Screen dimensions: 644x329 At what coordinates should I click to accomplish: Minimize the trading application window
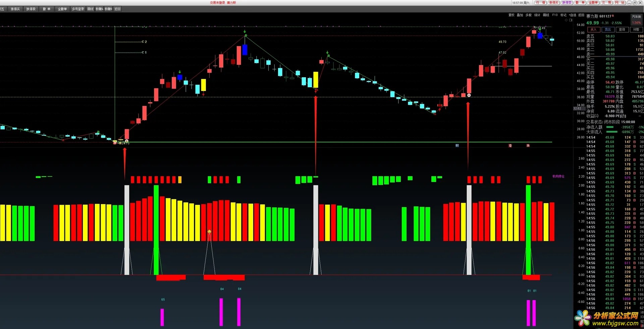(629, 3)
